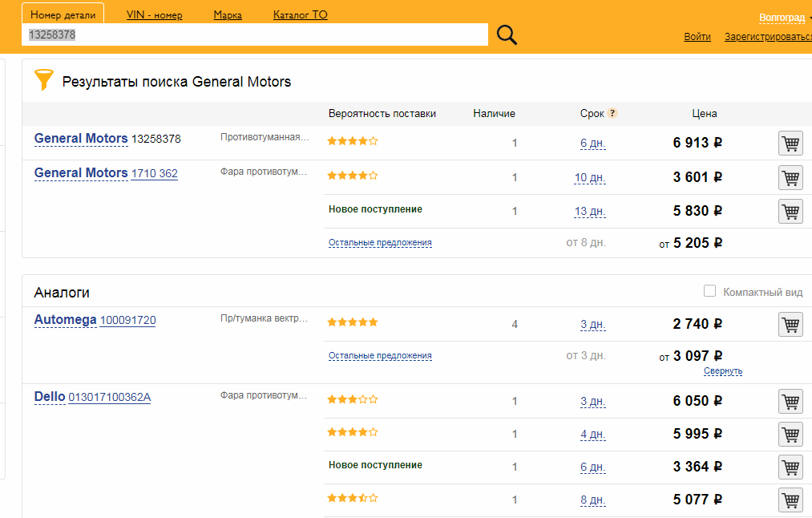
Task: Add the 3 601 ₽ offer to cart
Action: point(790,177)
